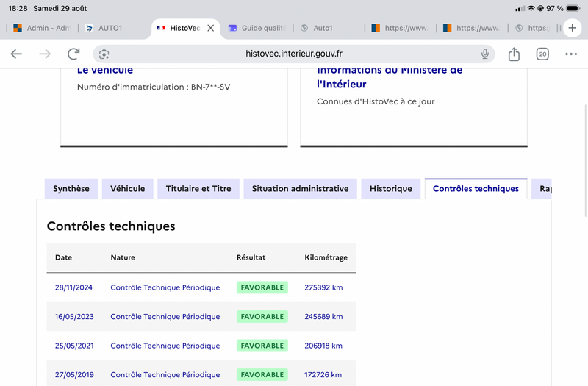This screenshot has width=588, height=386.
Task: Click the address bar histovec.interieur.gouv.fr
Action: click(x=293, y=54)
